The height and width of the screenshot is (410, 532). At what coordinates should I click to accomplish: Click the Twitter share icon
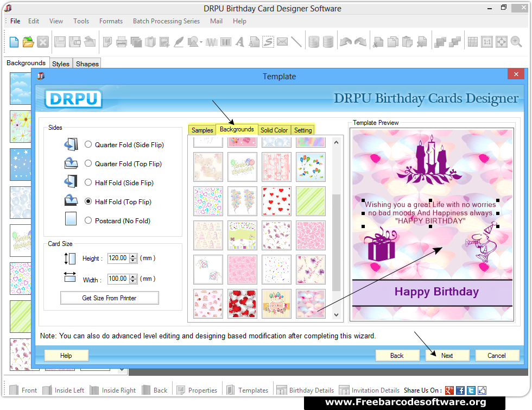click(471, 390)
